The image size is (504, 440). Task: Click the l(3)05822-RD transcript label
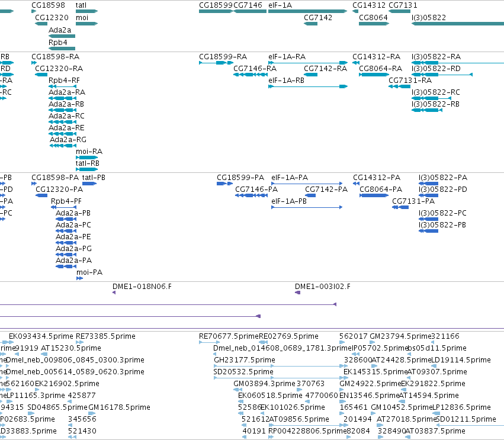tap(436, 69)
